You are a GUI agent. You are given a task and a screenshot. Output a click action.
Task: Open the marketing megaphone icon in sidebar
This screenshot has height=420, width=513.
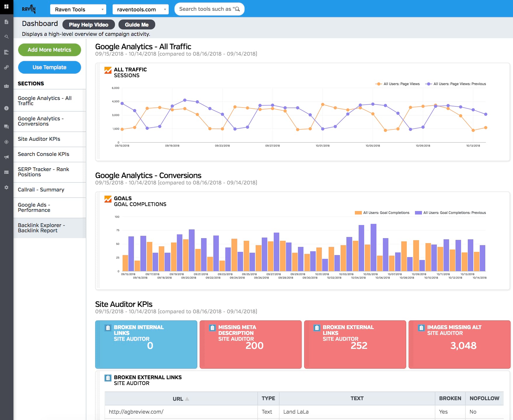tap(6, 157)
